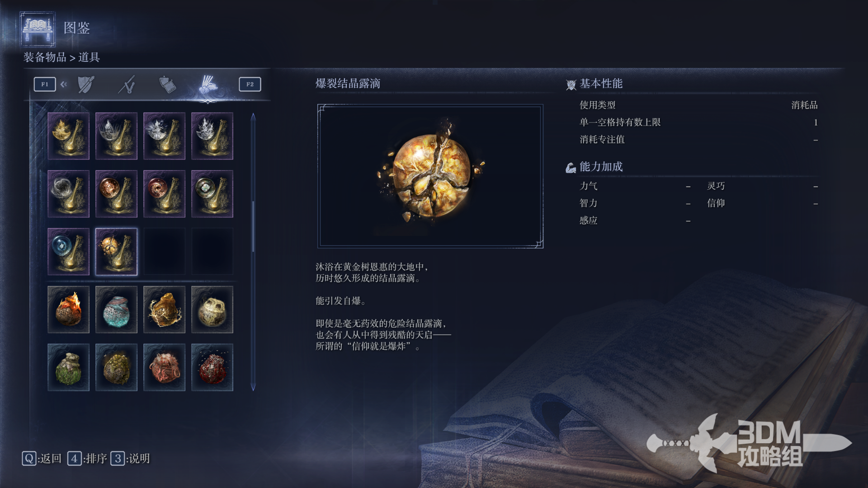
Task: Open the tools items tab icon
Action: (x=208, y=84)
